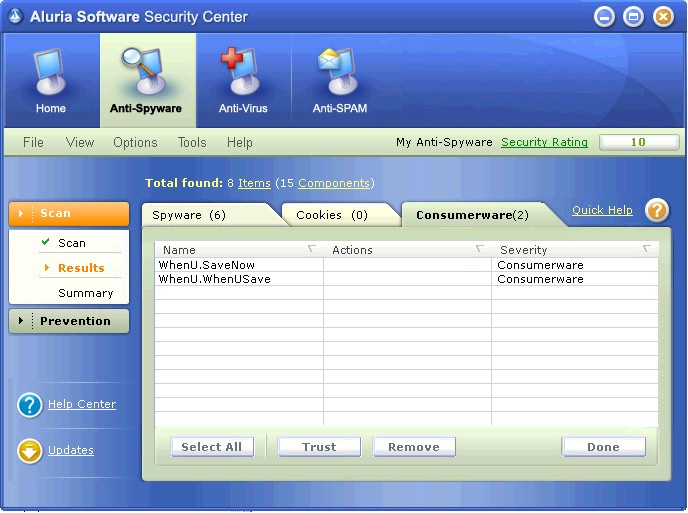The height and width of the screenshot is (513, 688).
Task: Click the orange Quick Help question icon
Action: (657, 210)
